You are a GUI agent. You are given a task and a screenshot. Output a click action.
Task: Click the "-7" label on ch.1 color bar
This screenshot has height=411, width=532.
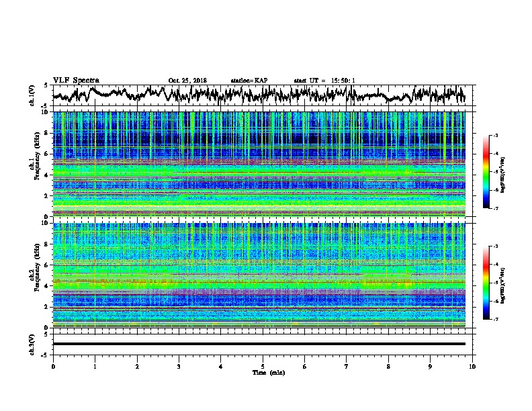click(496, 208)
